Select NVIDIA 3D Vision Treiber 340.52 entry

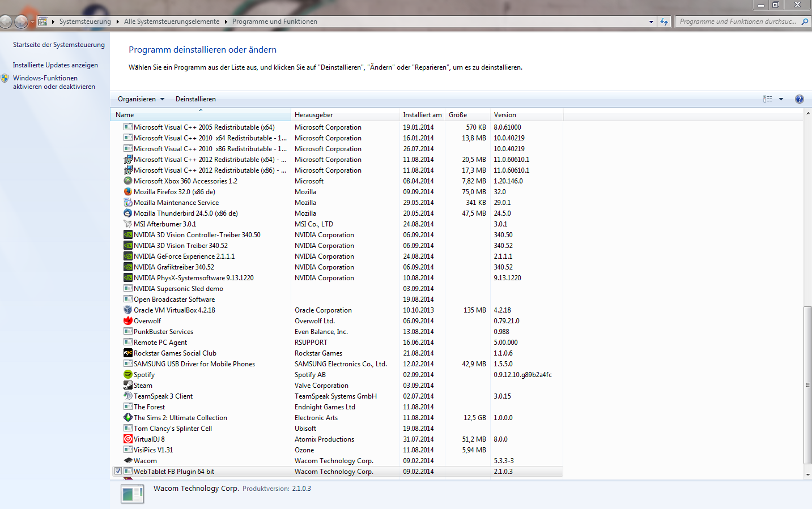337,245
